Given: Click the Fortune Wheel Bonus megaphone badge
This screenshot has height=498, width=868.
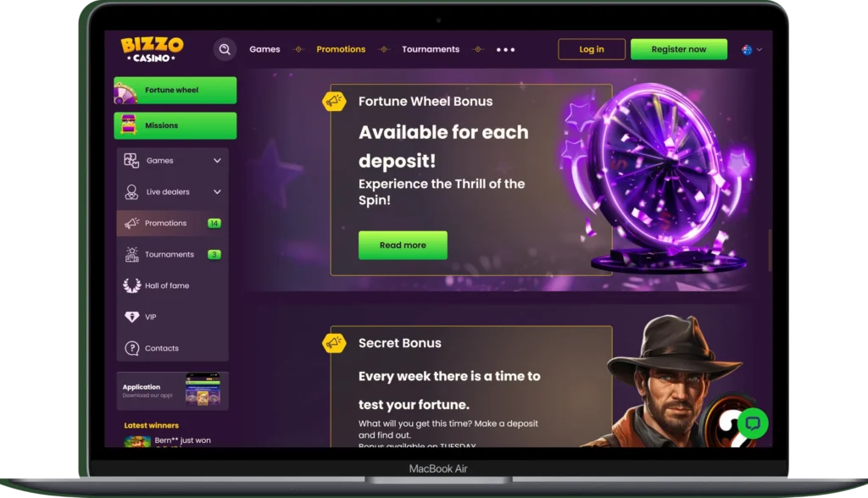Looking at the screenshot, I should point(334,102).
